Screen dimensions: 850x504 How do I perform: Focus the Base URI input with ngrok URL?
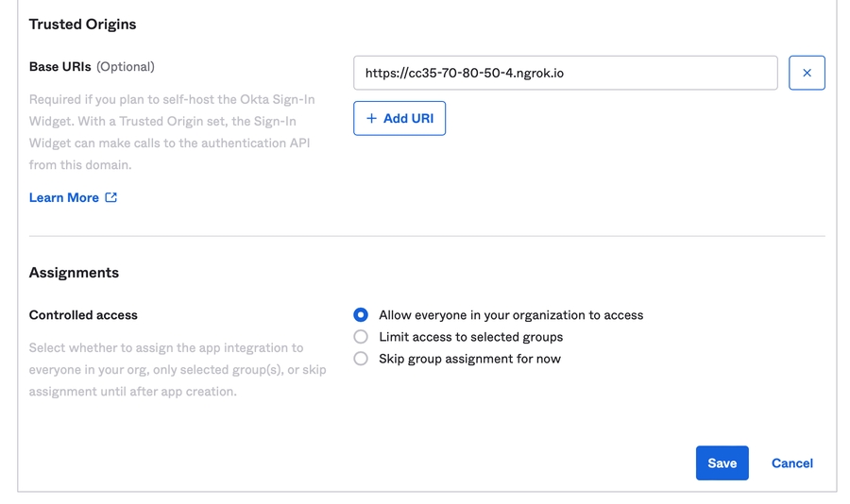pyautogui.click(x=565, y=73)
